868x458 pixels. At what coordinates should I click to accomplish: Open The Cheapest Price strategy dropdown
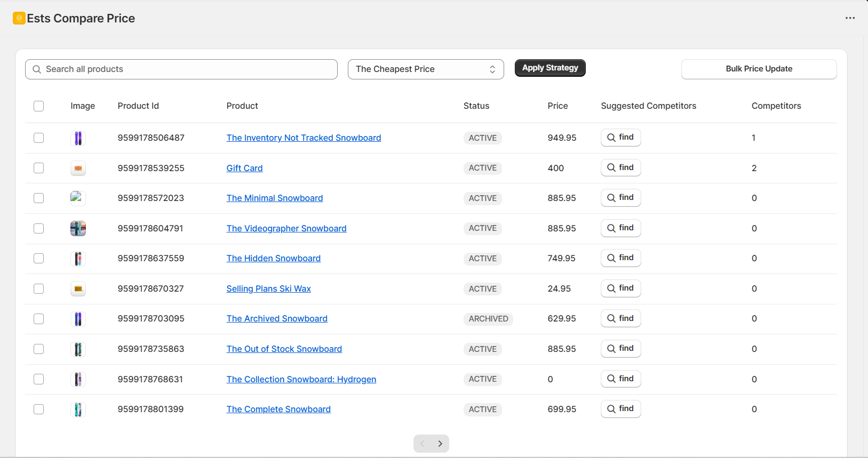tap(425, 69)
